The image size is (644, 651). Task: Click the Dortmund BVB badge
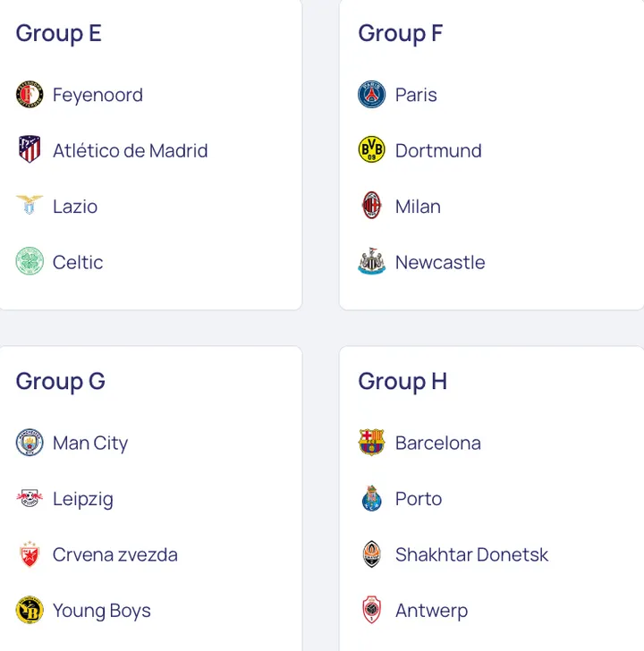coord(371,150)
